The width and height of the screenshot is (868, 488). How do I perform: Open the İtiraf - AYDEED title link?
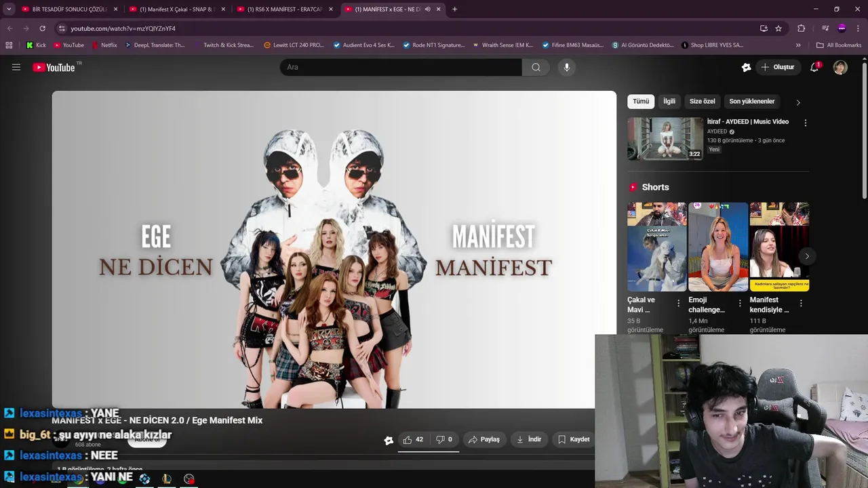tap(747, 122)
